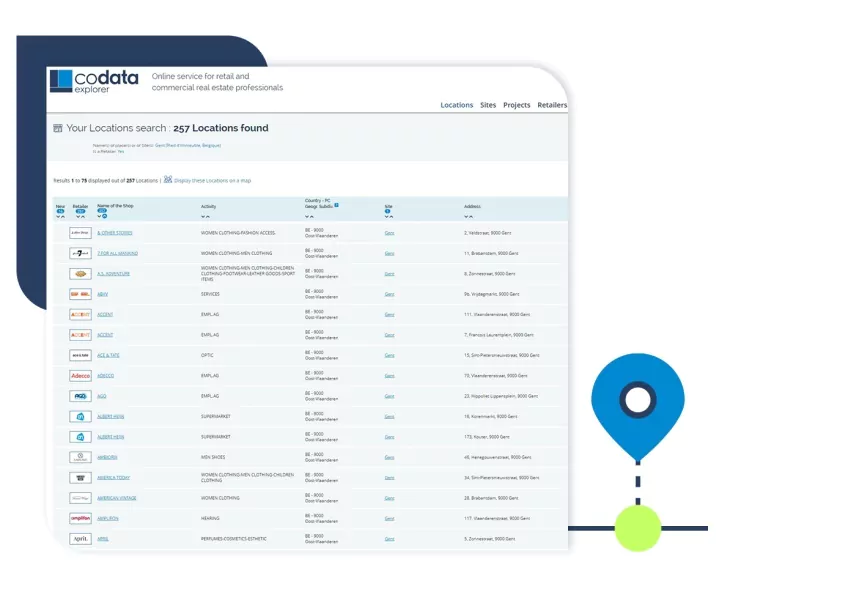The width and height of the screenshot is (848, 600).
Task: Sort the table by Activity column arrows
Action: [x=205, y=216]
